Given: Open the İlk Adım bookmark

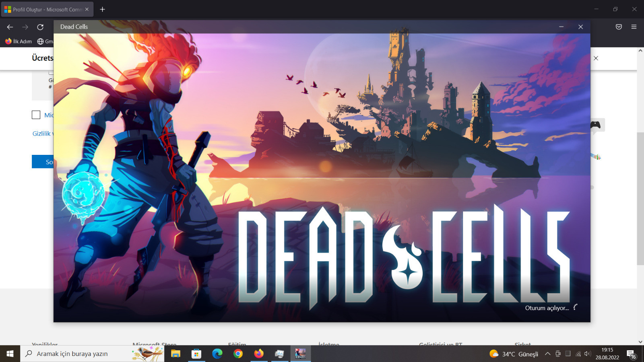Looking at the screenshot, I should pyautogui.click(x=19, y=41).
